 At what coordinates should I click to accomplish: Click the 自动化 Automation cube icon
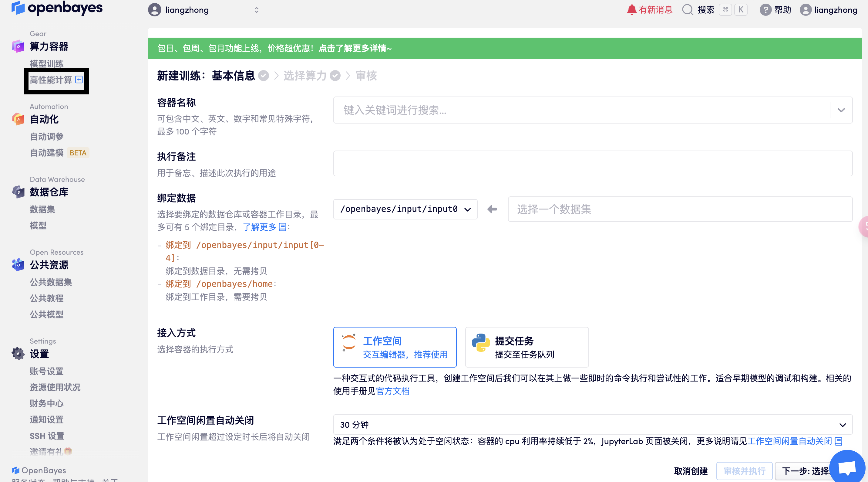tap(18, 119)
